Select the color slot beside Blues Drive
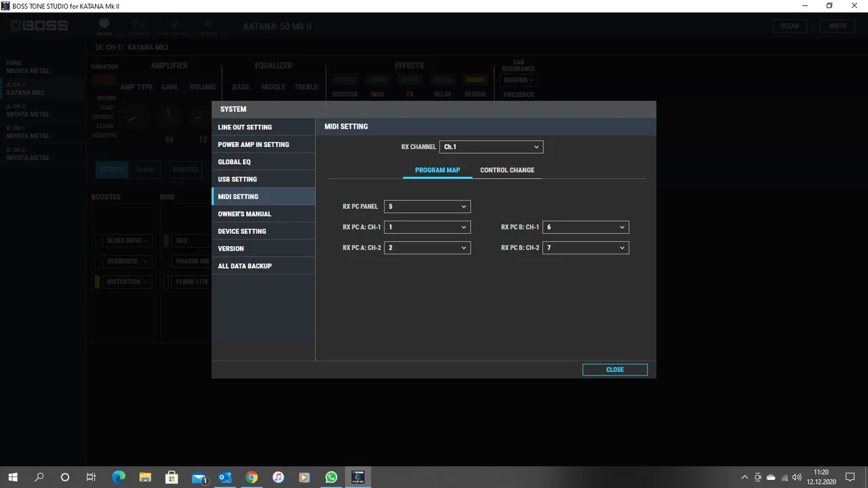 (97, 241)
